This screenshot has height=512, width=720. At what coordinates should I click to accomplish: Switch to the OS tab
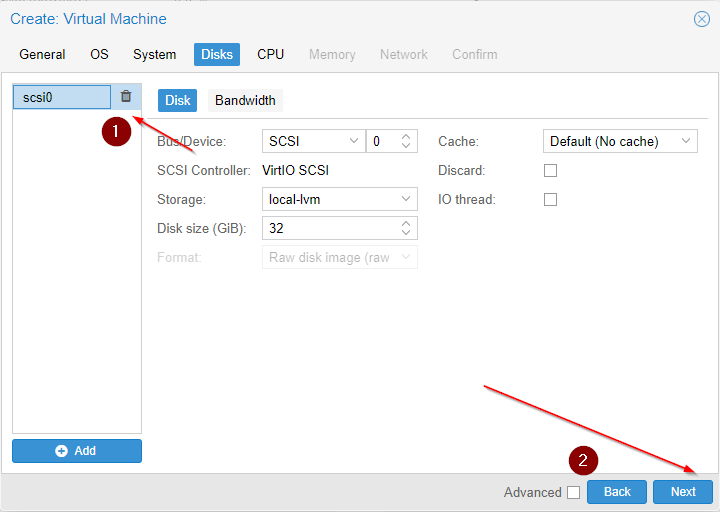click(x=99, y=55)
